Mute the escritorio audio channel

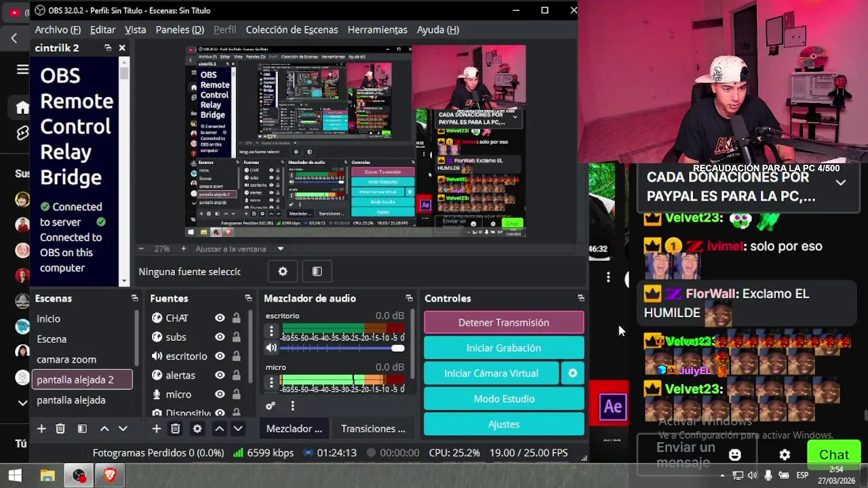point(271,348)
